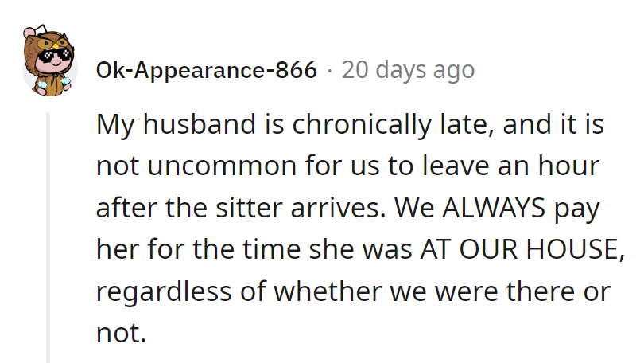Click the word "chronically" in the comment
Screen dimensions: 644x363
[358, 126]
